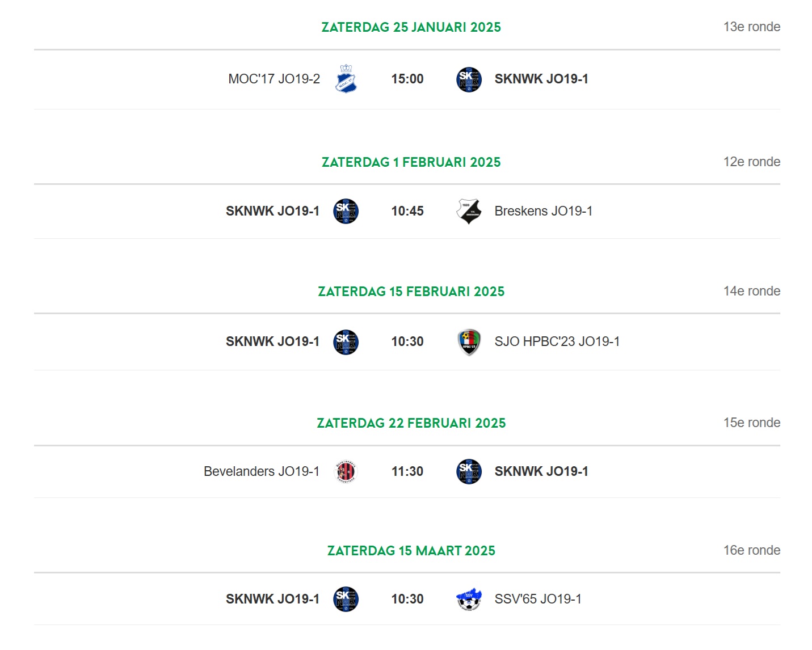Click the 11:30 kickoff time

point(407,471)
